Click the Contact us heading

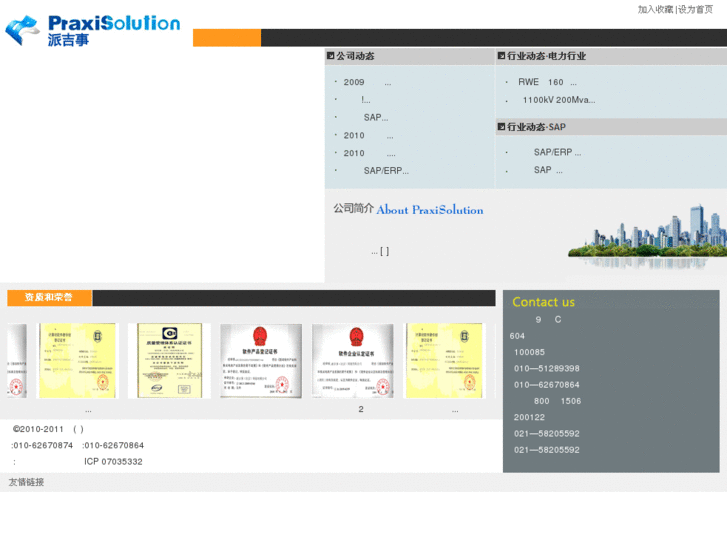[543, 302]
